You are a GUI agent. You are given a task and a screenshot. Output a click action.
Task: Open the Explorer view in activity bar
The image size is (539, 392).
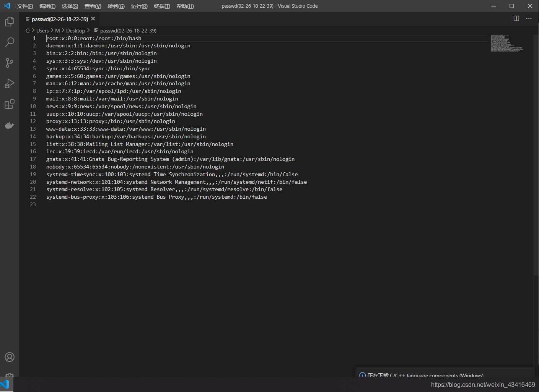pyautogui.click(x=10, y=22)
